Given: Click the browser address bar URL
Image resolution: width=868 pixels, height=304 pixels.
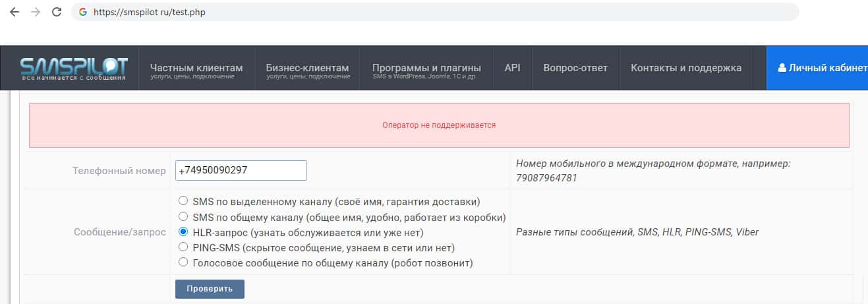Looking at the screenshot, I should 149,12.
